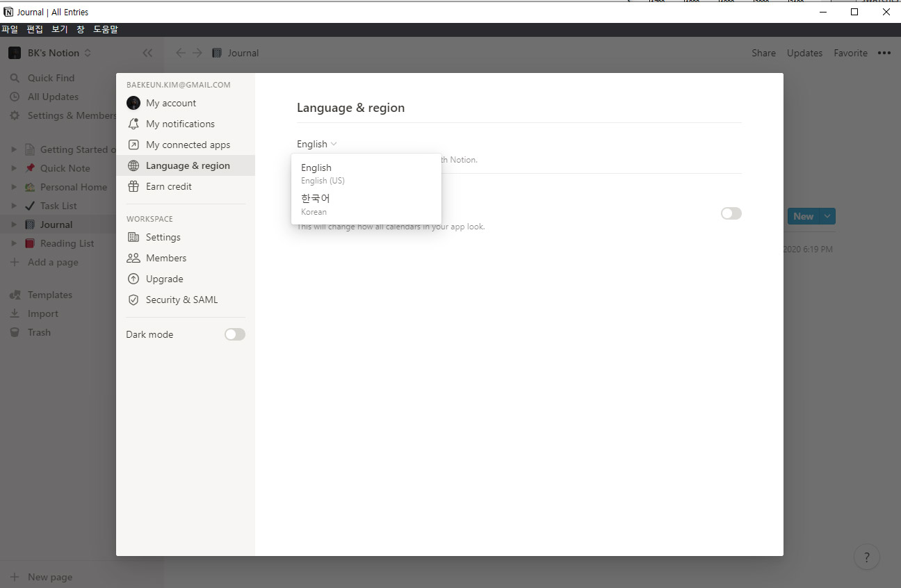Open the 창 menu
901x588 pixels.
pos(81,29)
